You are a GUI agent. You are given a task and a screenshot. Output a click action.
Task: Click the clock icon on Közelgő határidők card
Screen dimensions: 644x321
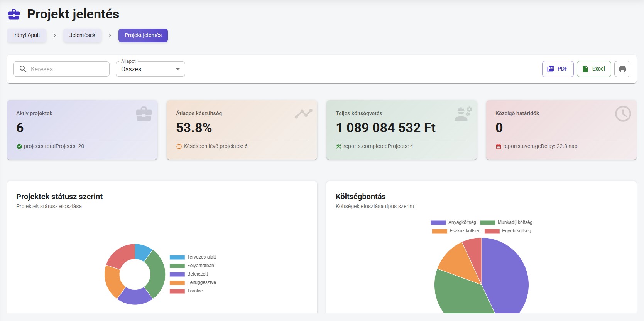pyautogui.click(x=622, y=114)
